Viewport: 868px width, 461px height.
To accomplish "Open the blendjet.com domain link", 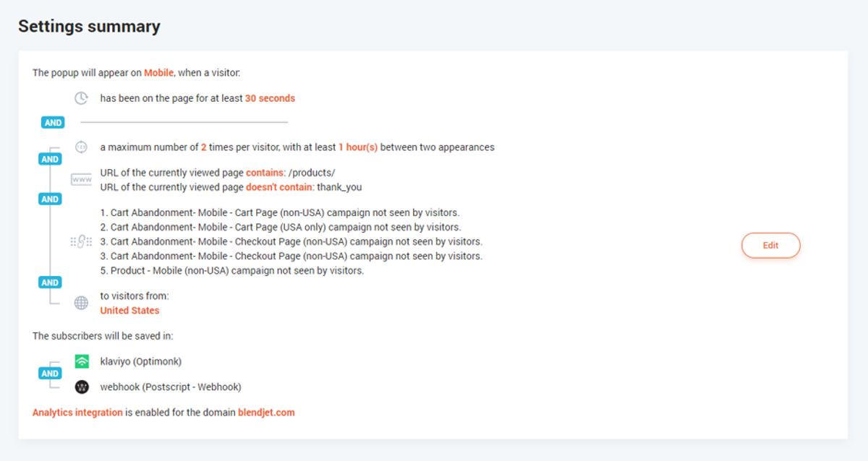I will pos(266,412).
